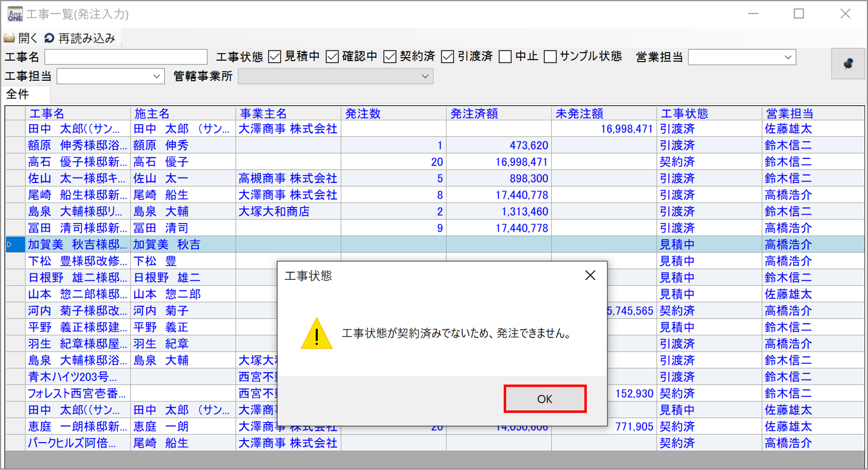This screenshot has width=868, height=470.
Task: Click the AnyONE app icon in title bar
Action: pos(15,14)
